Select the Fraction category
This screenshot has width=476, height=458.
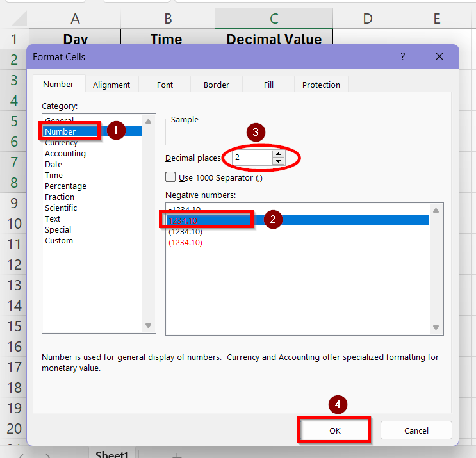[92, 197]
